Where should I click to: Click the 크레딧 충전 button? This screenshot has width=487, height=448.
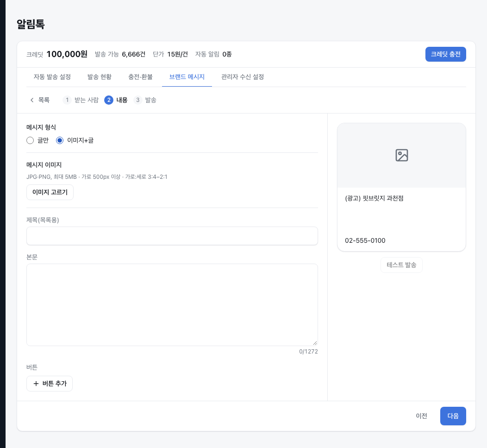click(x=445, y=54)
